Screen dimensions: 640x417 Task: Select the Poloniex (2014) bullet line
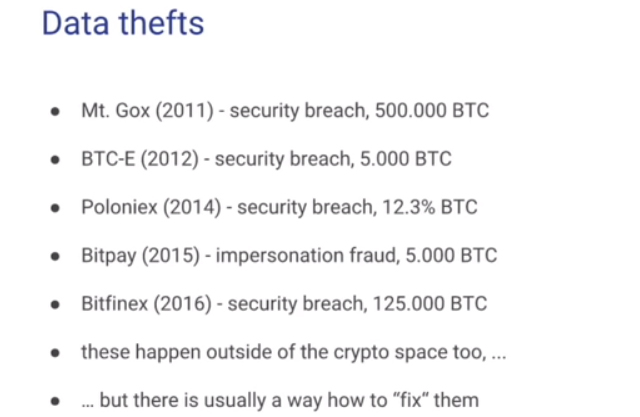[279, 207]
